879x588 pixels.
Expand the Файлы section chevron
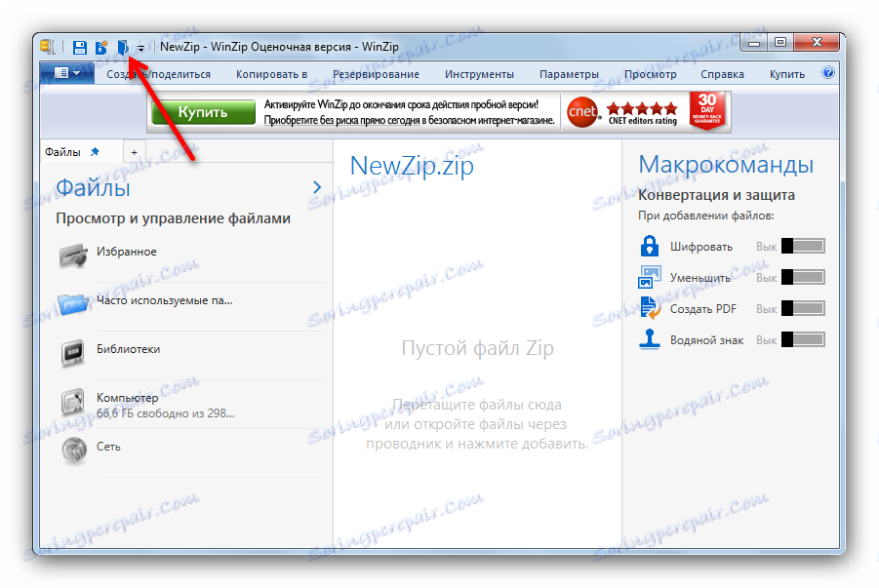316,186
